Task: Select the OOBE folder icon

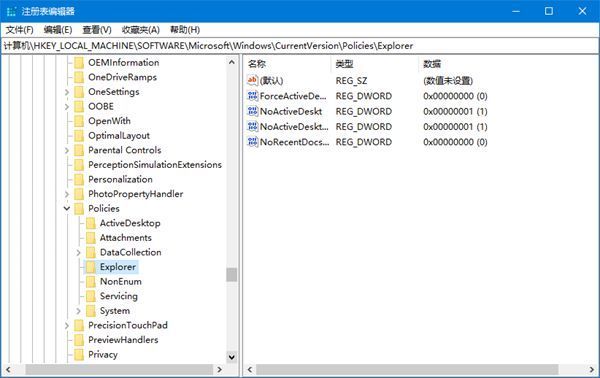Action: pyautogui.click(x=79, y=106)
